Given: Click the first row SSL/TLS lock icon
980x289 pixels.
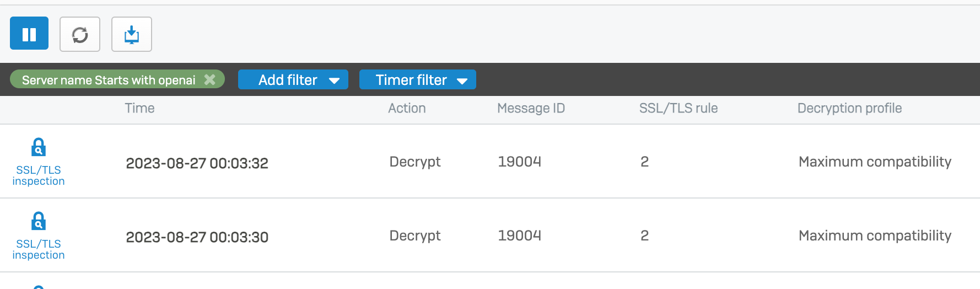Looking at the screenshot, I should click(x=38, y=147).
